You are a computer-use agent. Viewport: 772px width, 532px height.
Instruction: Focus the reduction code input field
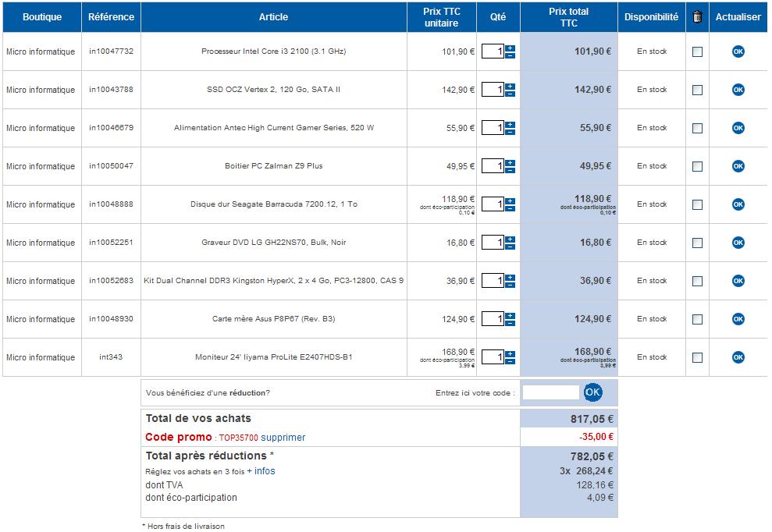550,392
